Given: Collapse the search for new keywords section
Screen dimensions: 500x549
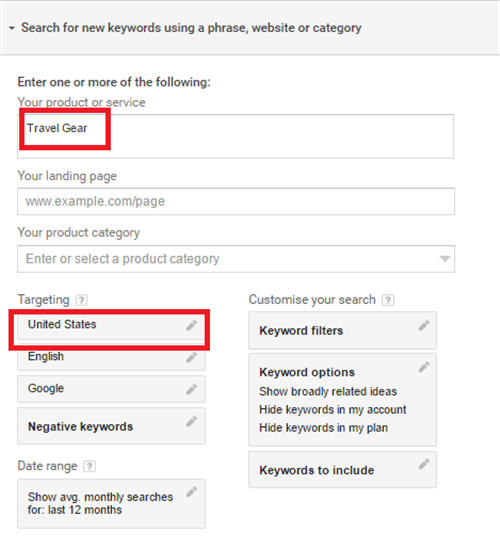Looking at the screenshot, I should pyautogui.click(x=12, y=28).
